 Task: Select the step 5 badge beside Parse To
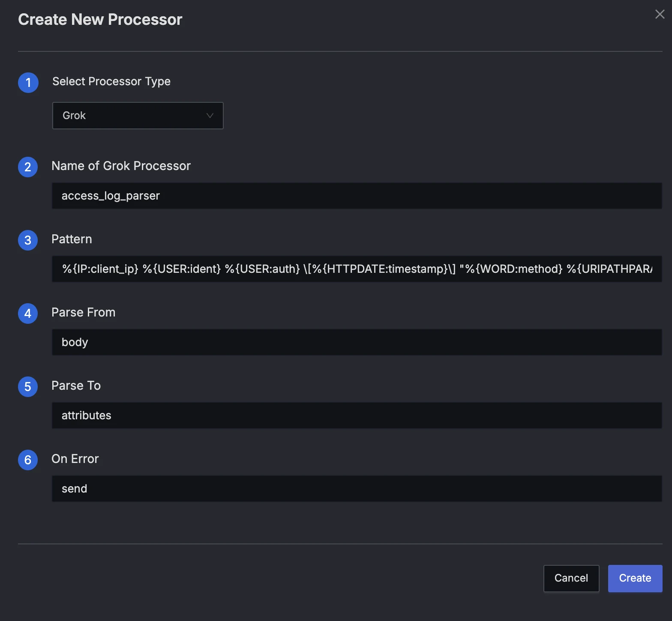tap(28, 387)
